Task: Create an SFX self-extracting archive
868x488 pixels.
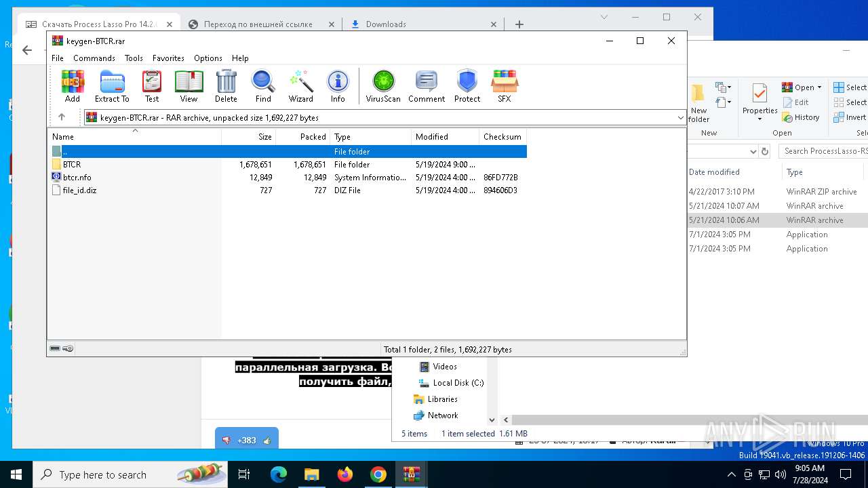Action: tap(505, 86)
